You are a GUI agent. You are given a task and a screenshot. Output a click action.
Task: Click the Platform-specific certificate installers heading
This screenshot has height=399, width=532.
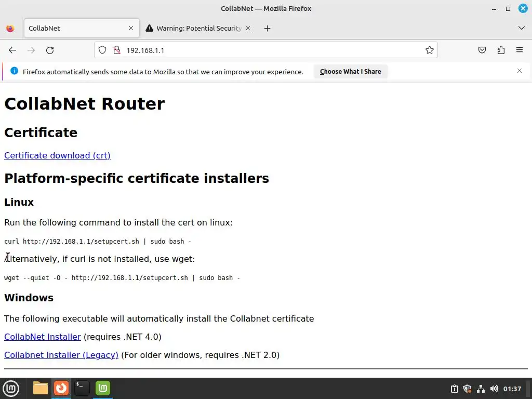tap(137, 178)
